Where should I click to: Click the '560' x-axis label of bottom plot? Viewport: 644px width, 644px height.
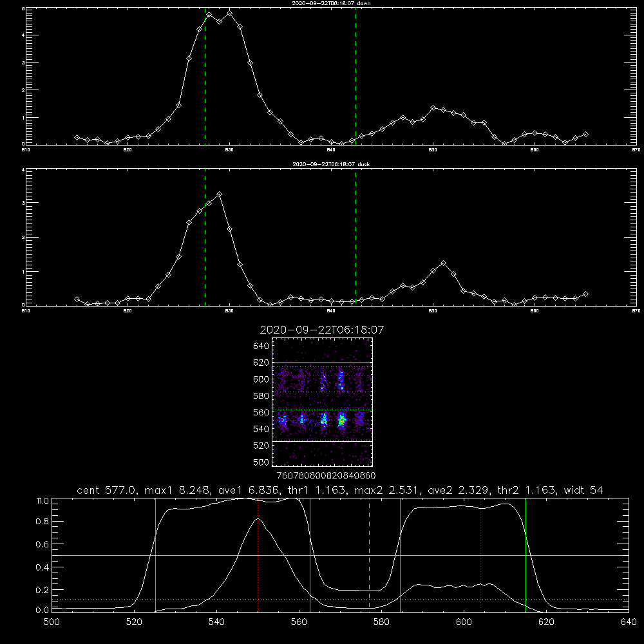(299, 622)
